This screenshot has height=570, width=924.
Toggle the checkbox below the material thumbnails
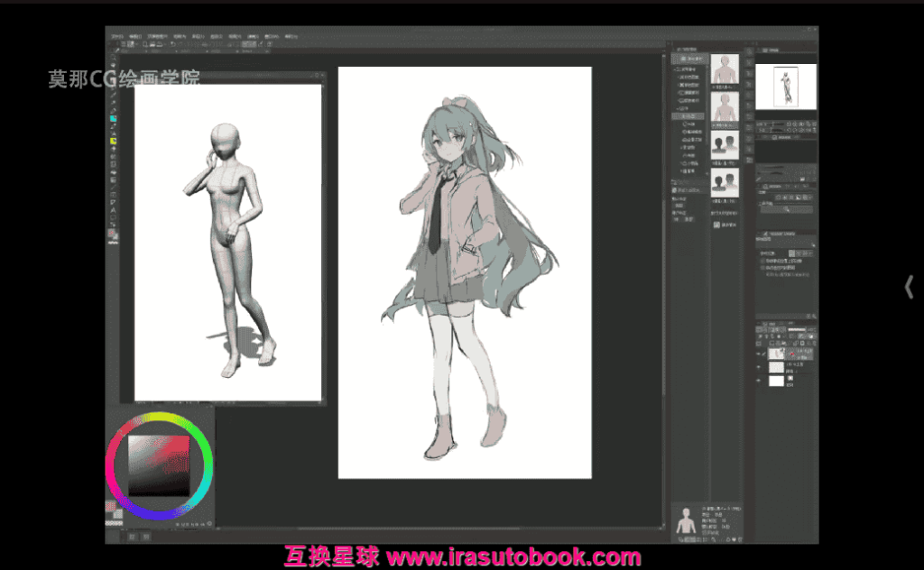click(x=717, y=225)
